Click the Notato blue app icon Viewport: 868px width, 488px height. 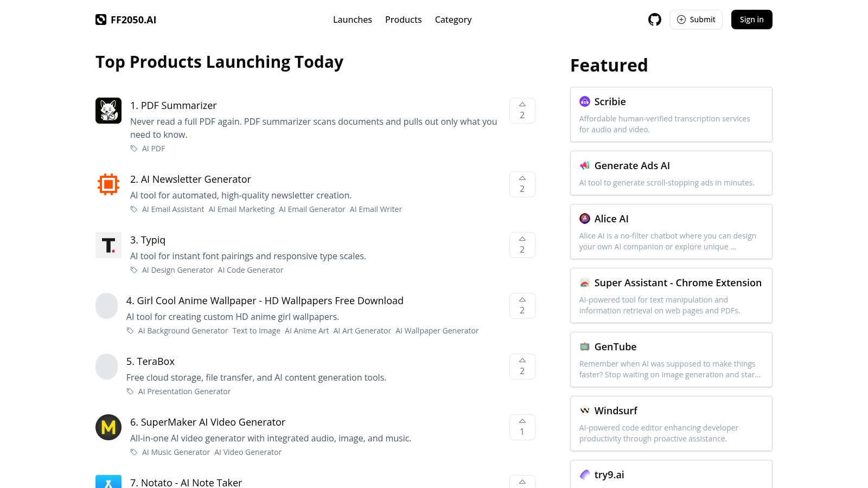tap(108, 481)
